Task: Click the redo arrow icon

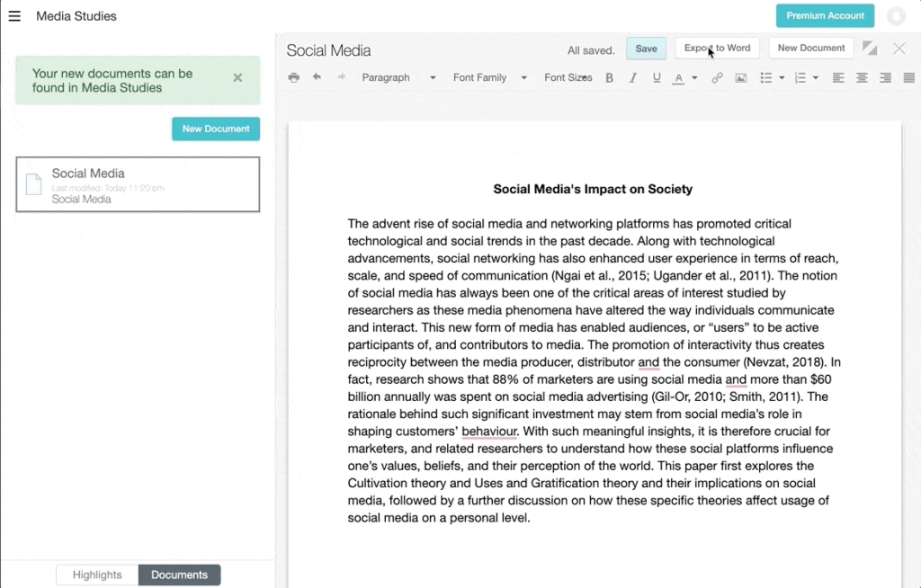Action: pyautogui.click(x=341, y=78)
